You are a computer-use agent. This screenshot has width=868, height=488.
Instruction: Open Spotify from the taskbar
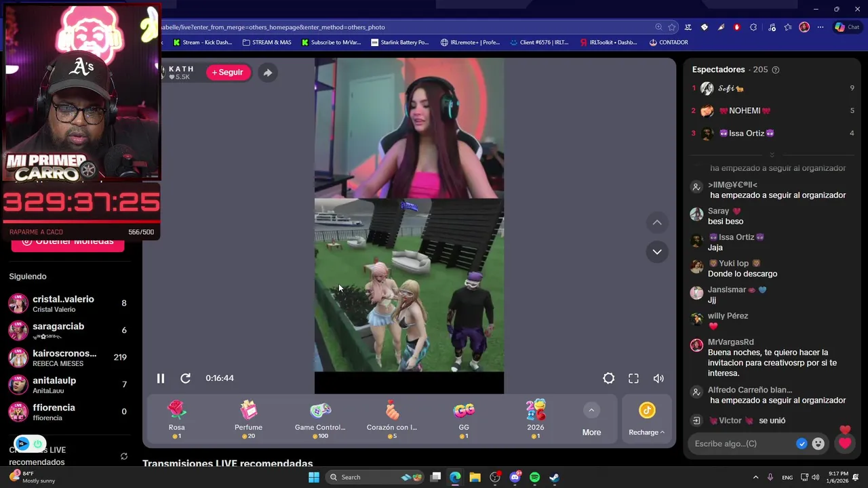click(x=534, y=477)
